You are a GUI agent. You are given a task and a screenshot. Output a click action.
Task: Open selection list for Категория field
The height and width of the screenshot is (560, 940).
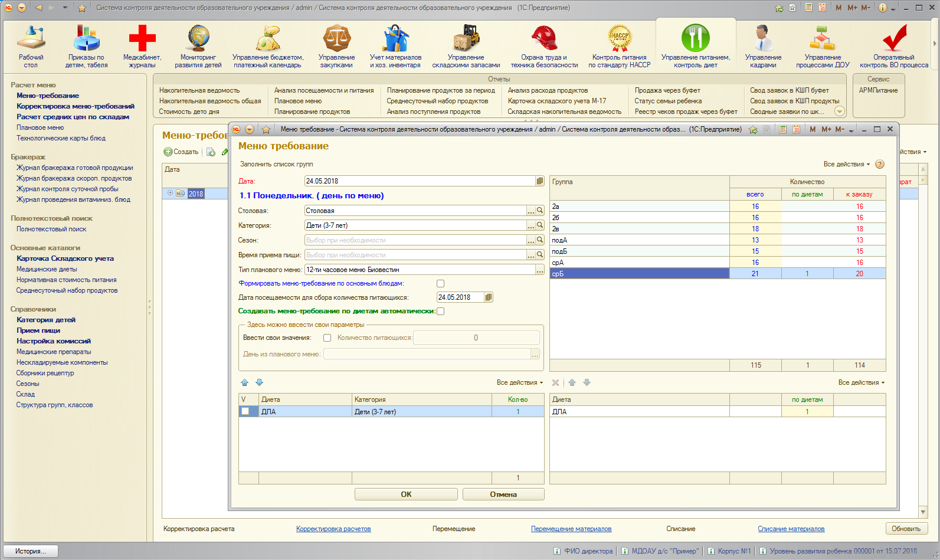(x=531, y=225)
